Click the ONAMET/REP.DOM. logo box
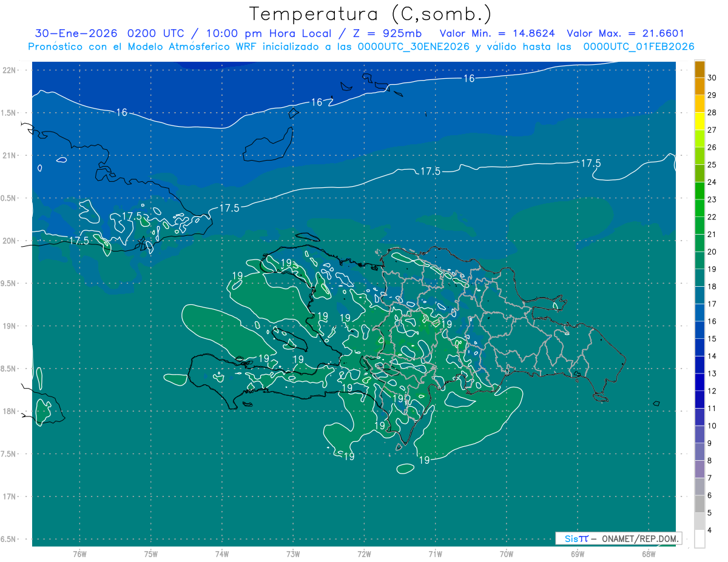The width and height of the screenshot is (728, 562). pyautogui.click(x=618, y=538)
